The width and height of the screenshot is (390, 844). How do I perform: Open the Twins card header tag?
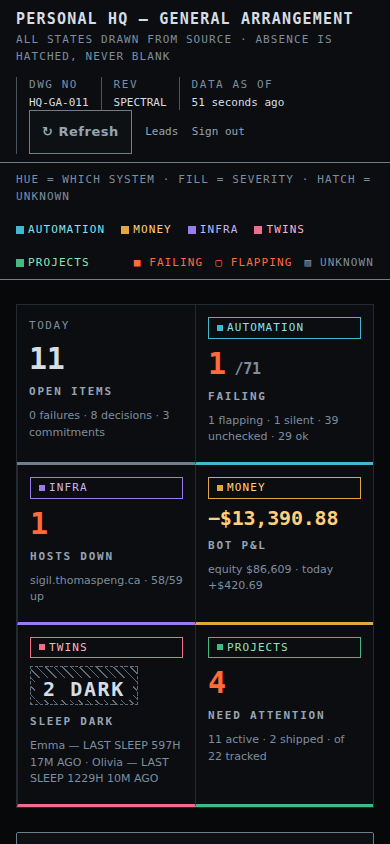coord(107,648)
